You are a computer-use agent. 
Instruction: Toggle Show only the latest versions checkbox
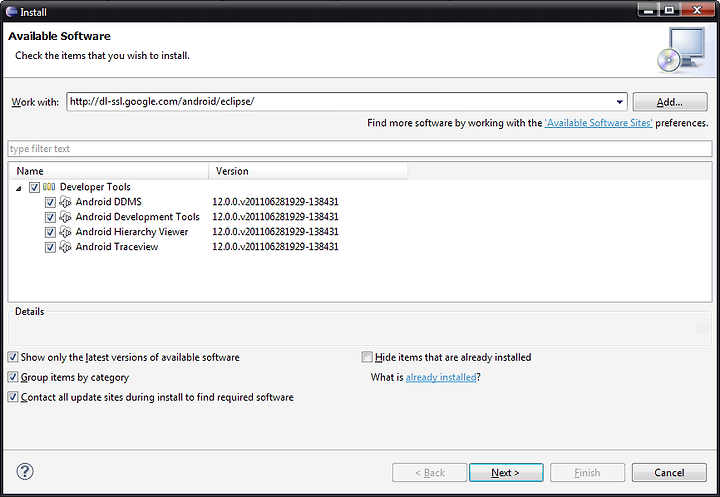(13, 357)
